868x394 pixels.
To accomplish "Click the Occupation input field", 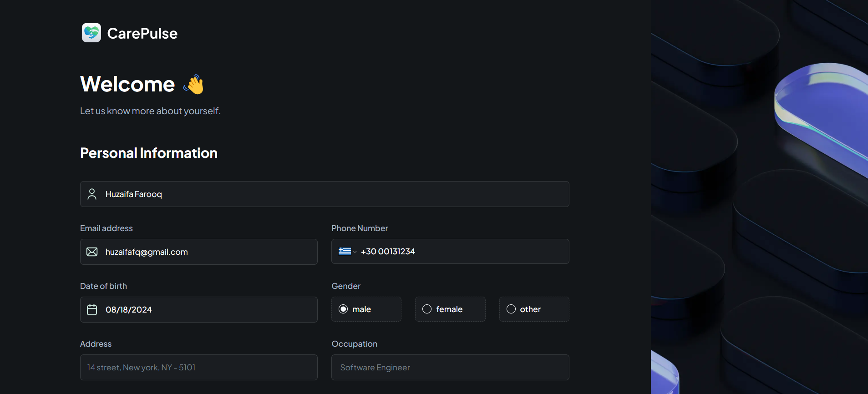I will coord(450,368).
